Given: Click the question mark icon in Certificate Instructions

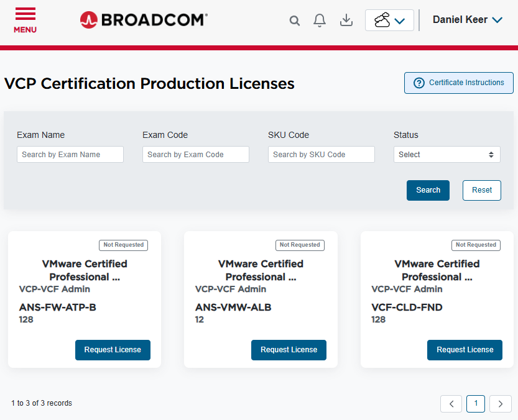Looking at the screenshot, I should (x=419, y=83).
